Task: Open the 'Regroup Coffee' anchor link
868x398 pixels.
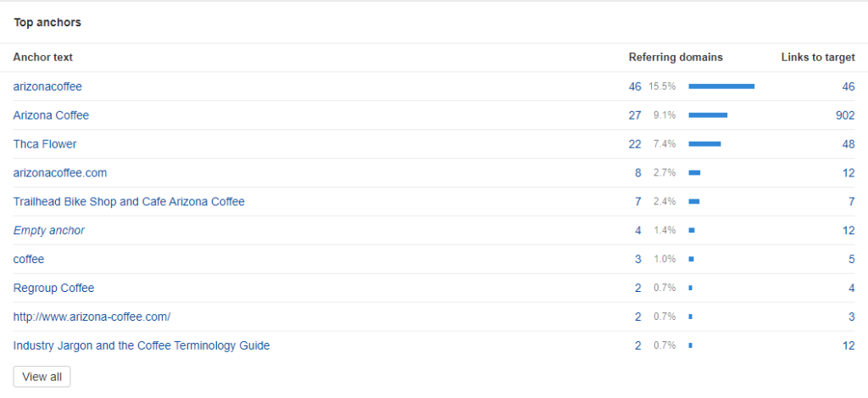Action: click(x=53, y=289)
